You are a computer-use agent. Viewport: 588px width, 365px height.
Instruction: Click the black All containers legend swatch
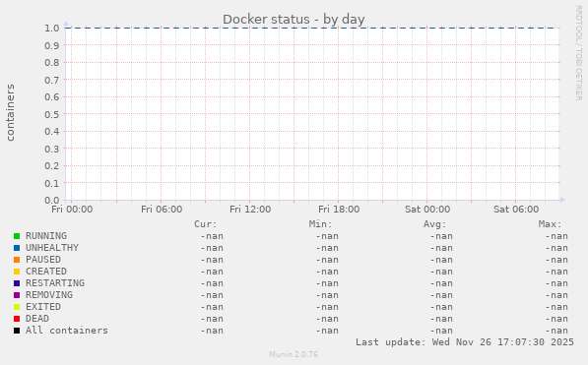tap(17, 331)
